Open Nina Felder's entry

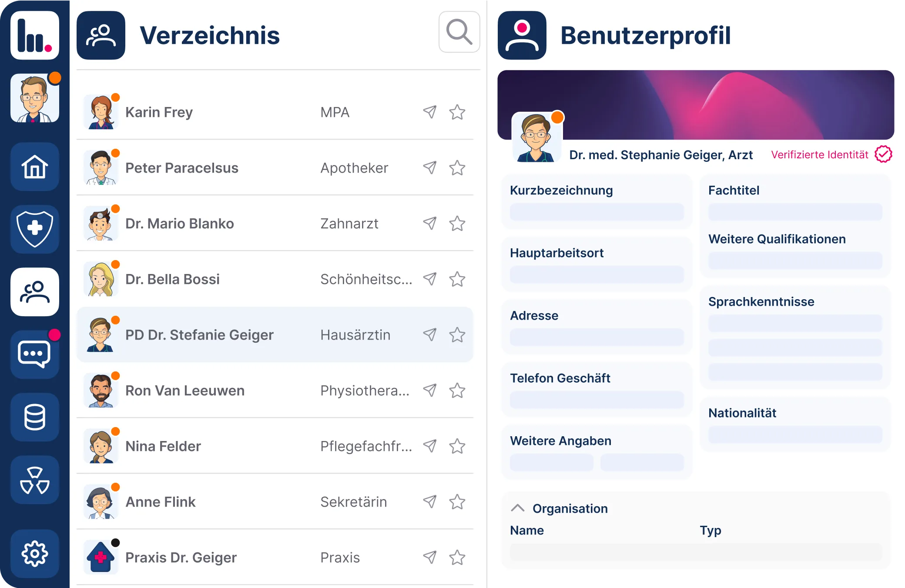(163, 446)
